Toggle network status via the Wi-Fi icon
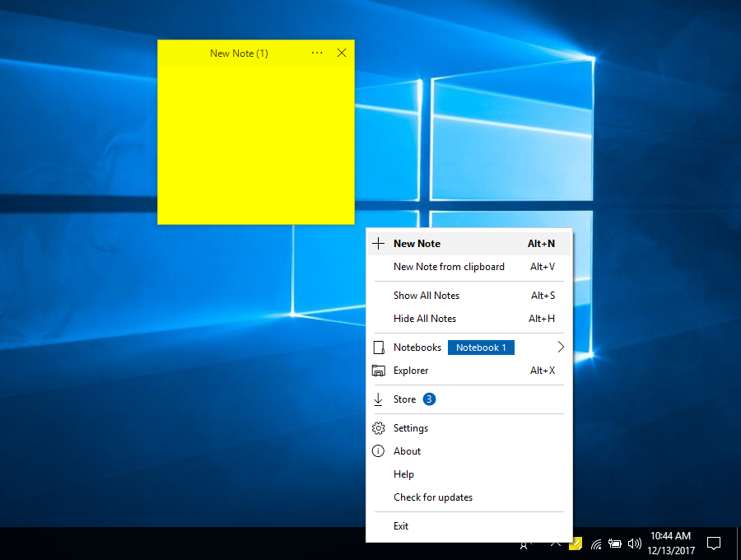The width and height of the screenshot is (741, 560). [x=596, y=544]
